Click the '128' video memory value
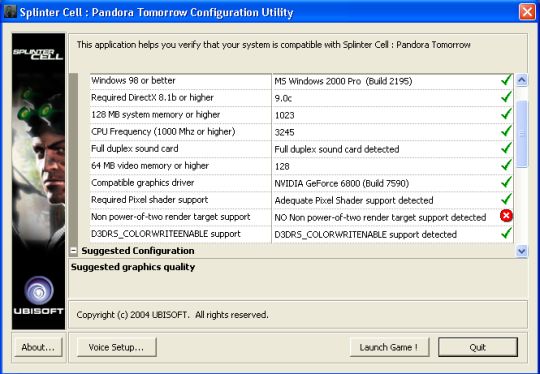The width and height of the screenshot is (540, 374). (282, 166)
